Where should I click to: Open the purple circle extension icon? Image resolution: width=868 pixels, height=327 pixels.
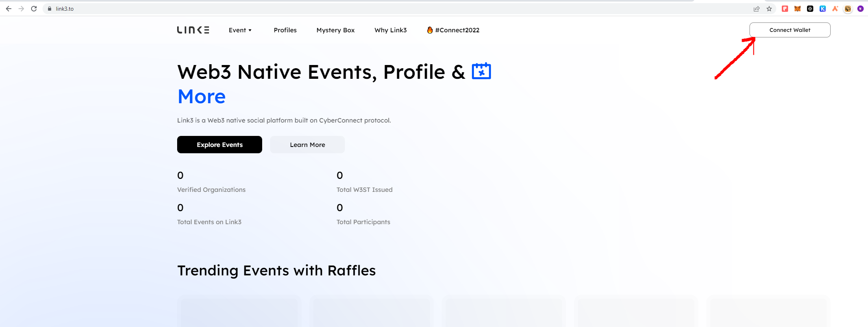click(x=861, y=9)
